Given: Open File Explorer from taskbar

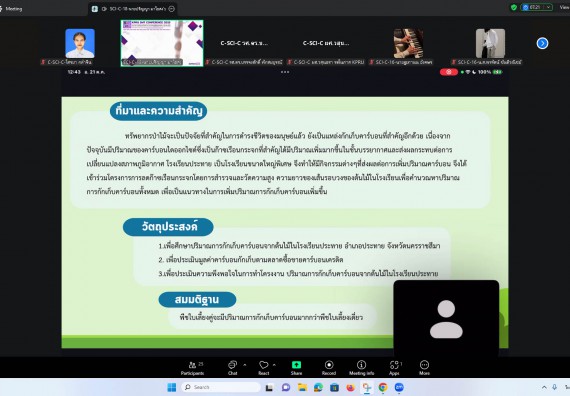Looking at the screenshot, I should point(302,388).
